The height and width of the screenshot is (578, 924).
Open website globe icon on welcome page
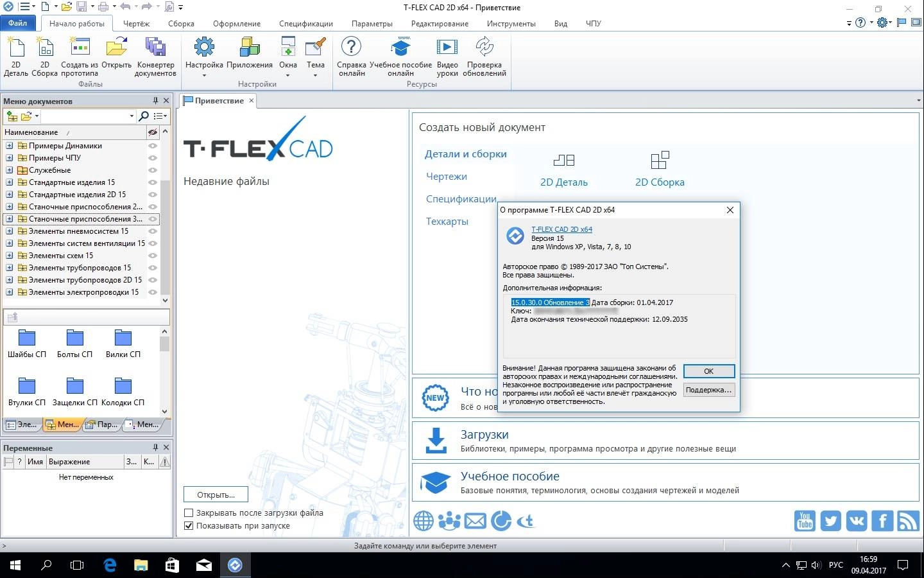(424, 521)
